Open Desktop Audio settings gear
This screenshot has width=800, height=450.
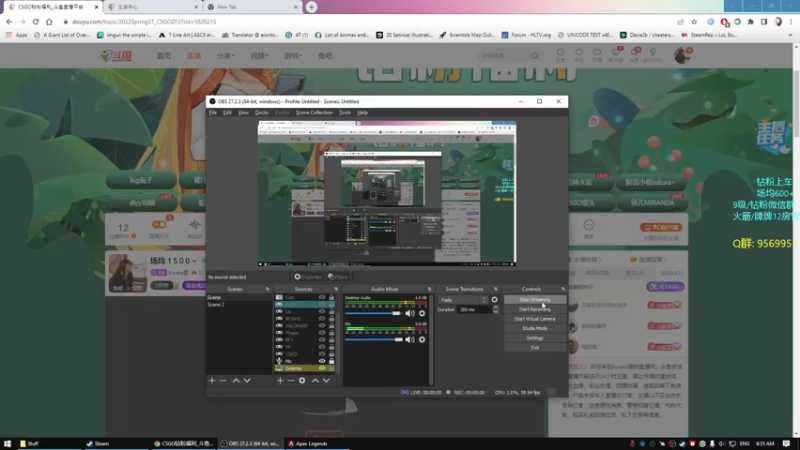click(422, 313)
